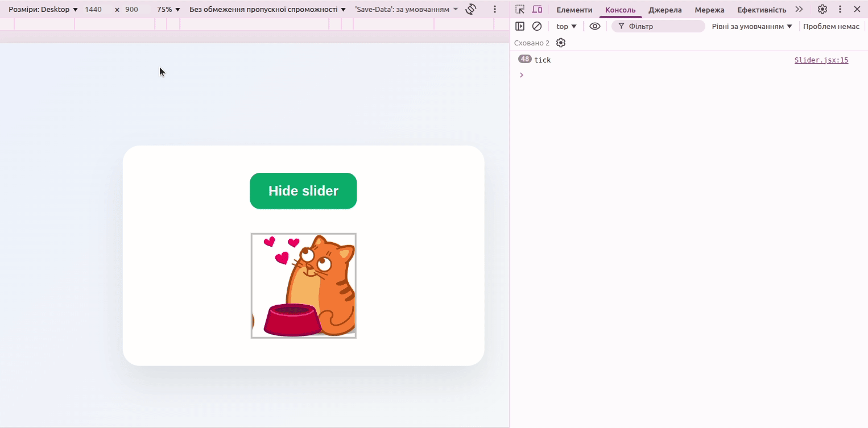Open the Елементи tab
This screenshot has height=428, width=868.
[574, 10]
